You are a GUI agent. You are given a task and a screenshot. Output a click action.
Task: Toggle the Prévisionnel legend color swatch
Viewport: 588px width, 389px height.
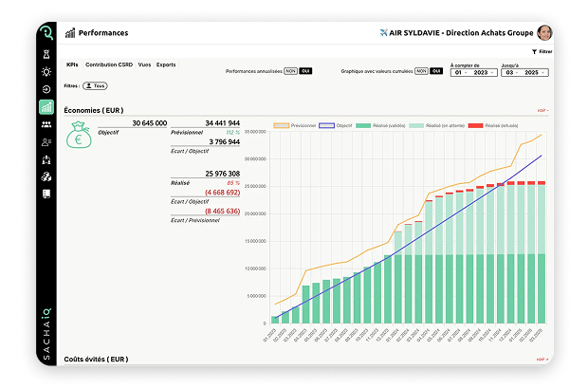[x=281, y=124]
